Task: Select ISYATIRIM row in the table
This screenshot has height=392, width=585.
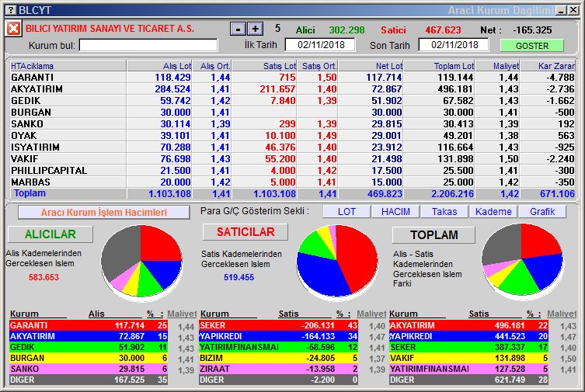Action: click(x=292, y=147)
